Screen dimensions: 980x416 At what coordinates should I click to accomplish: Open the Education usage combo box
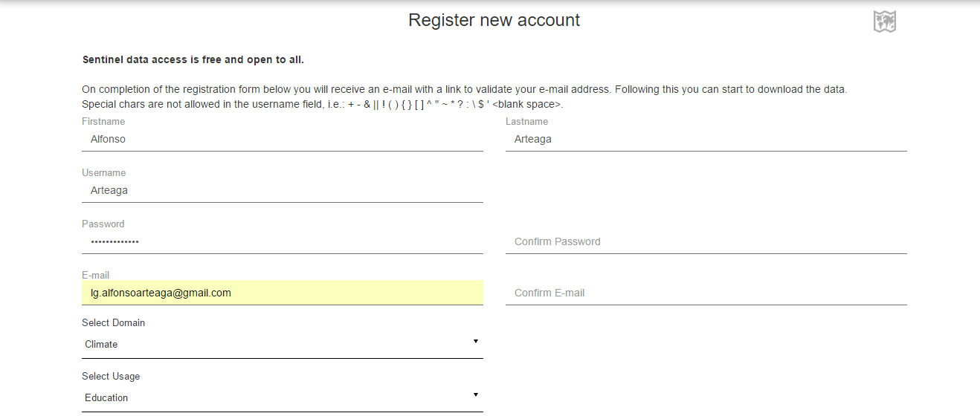pos(275,397)
